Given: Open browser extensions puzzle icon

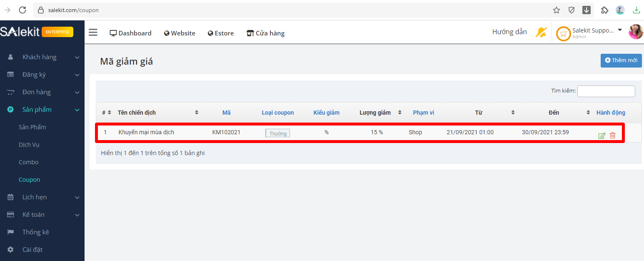Looking at the screenshot, I should (x=604, y=10).
